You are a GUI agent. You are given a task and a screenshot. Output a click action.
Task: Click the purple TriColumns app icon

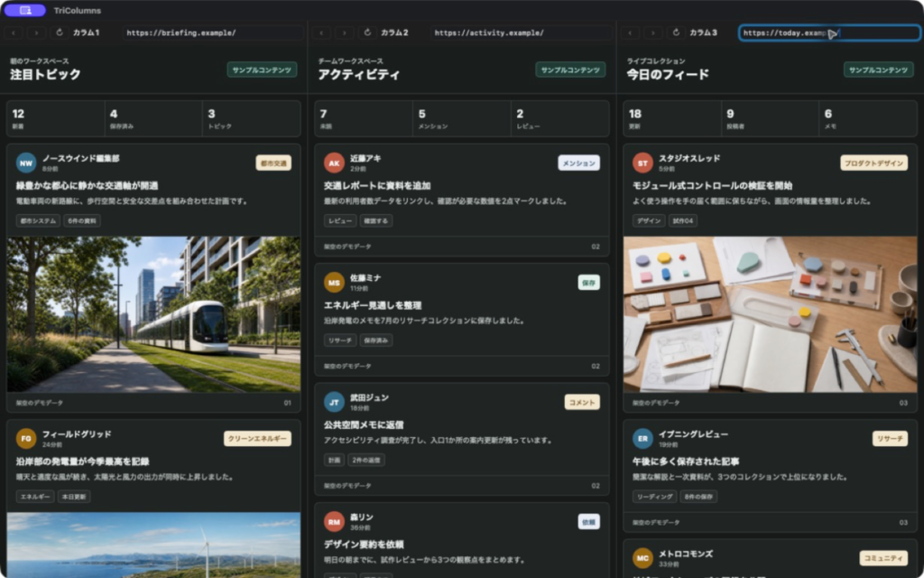point(24,11)
